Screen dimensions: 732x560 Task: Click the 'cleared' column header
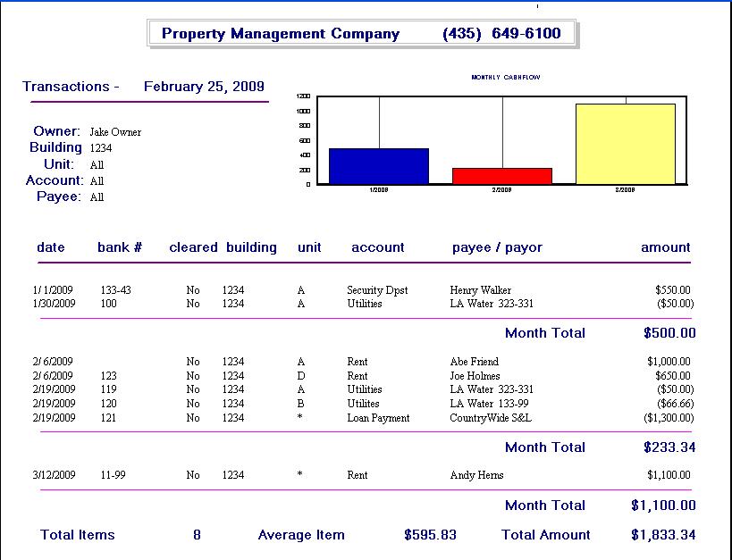click(x=193, y=247)
